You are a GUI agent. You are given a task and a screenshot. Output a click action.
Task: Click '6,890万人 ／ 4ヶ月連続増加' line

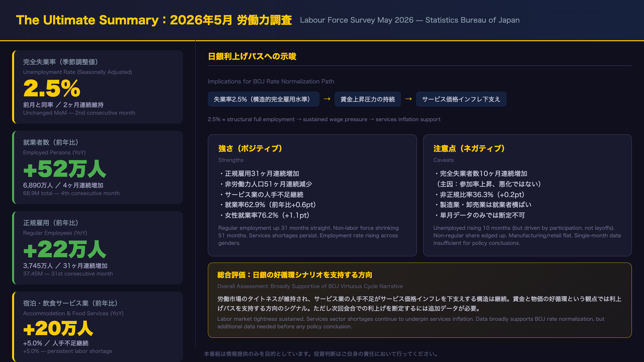[x=63, y=185]
